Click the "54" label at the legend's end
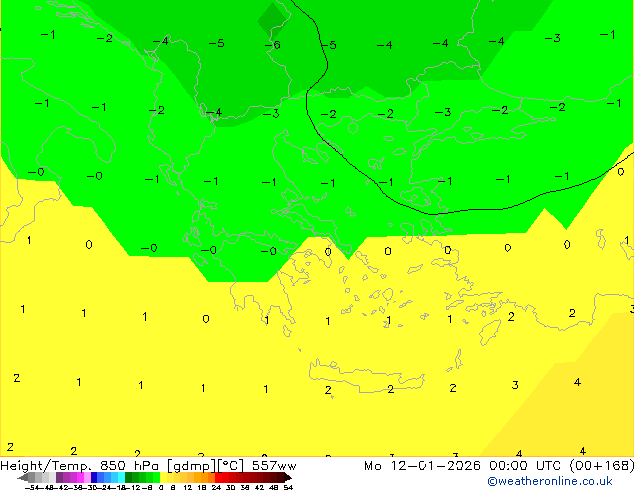This screenshot has height=490, width=634. point(288,487)
